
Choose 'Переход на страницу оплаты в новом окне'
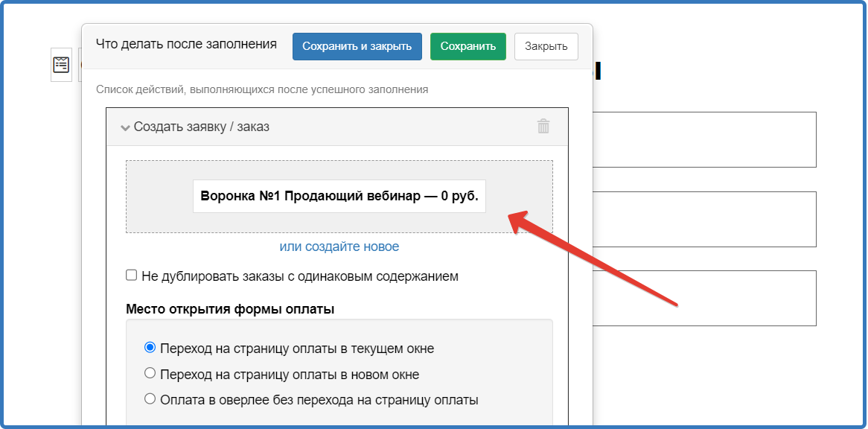point(150,373)
